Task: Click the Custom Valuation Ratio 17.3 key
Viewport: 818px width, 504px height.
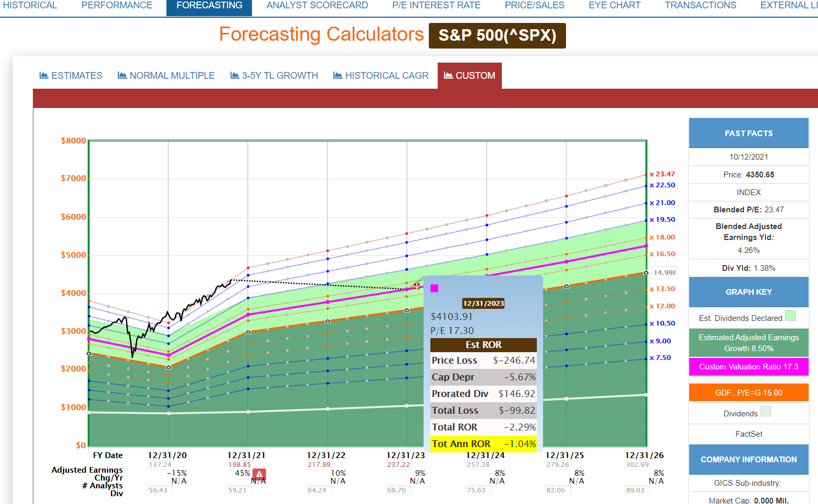Action: coord(749,367)
